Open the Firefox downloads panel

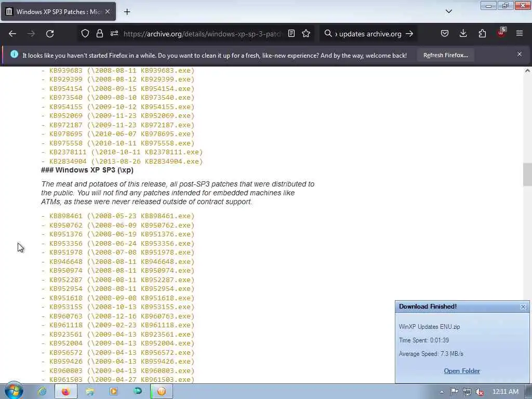pyautogui.click(x=463, y=34)
